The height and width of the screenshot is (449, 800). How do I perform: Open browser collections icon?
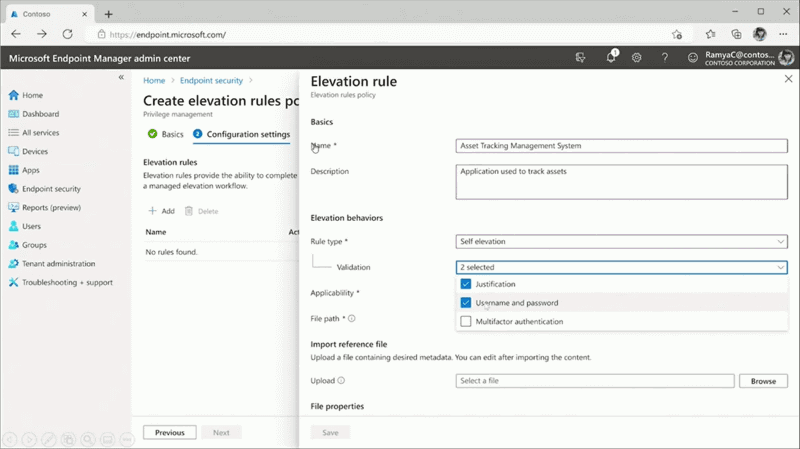tap(736, 34)
